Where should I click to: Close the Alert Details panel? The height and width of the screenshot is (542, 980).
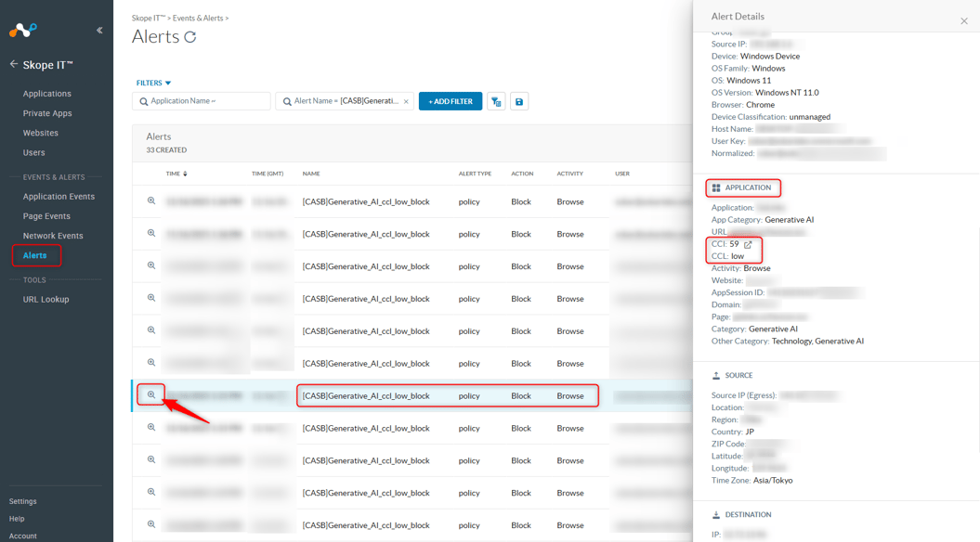963,20
